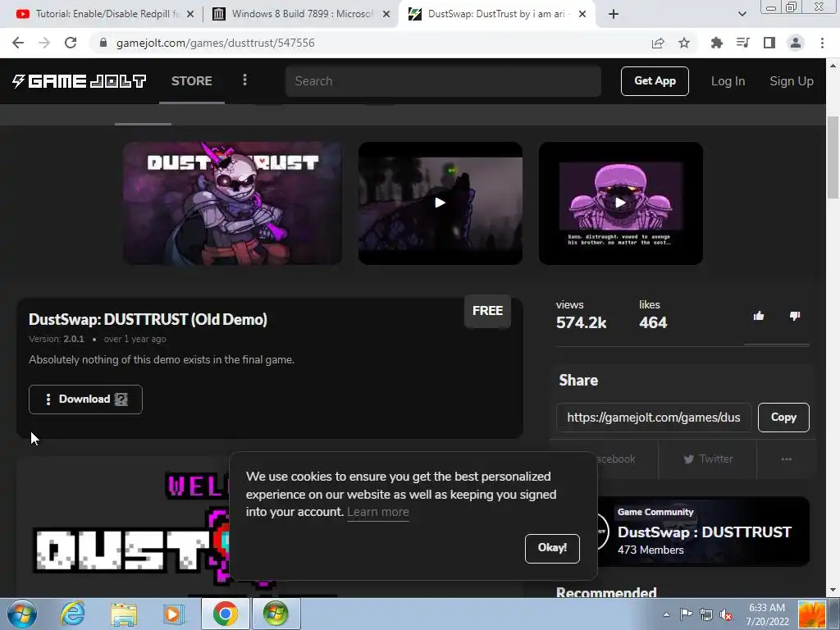Click the FREE price tag
Screen dimensions: 840x630
click(x=487, y=311)
